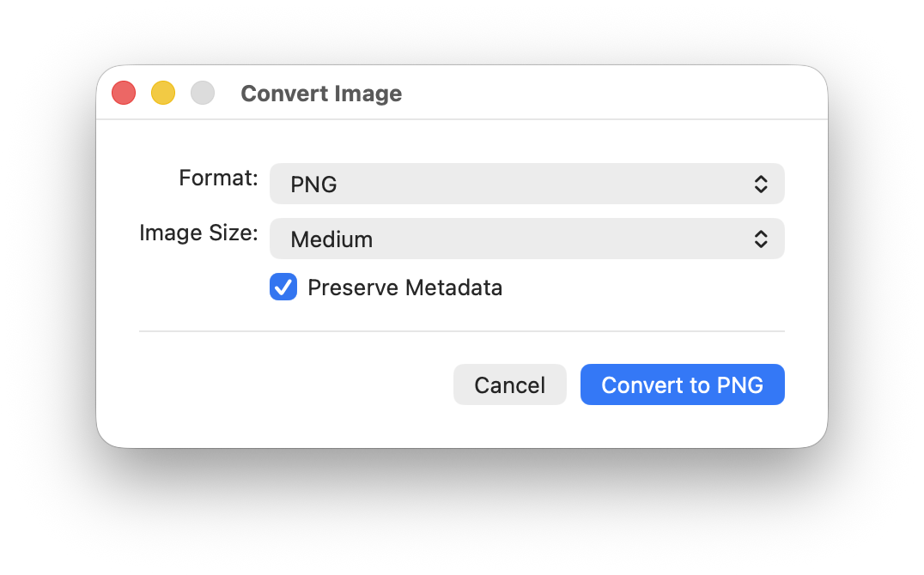Click the empty title bar area
Screen dimensions: 924x575
point(601,93)
